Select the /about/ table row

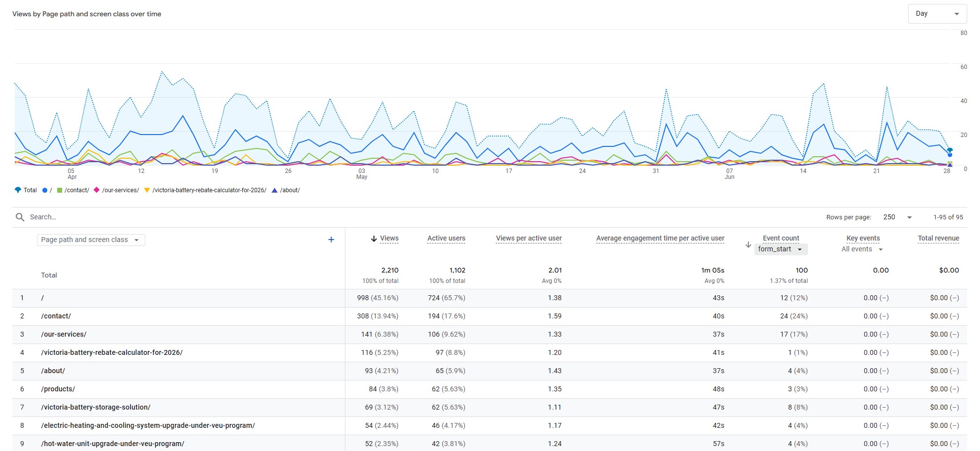(489, 371)
